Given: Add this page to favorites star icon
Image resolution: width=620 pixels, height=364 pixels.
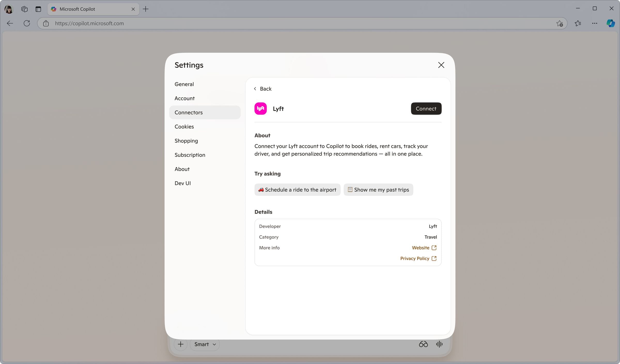Looking at the screenshot, I should 560,23.
